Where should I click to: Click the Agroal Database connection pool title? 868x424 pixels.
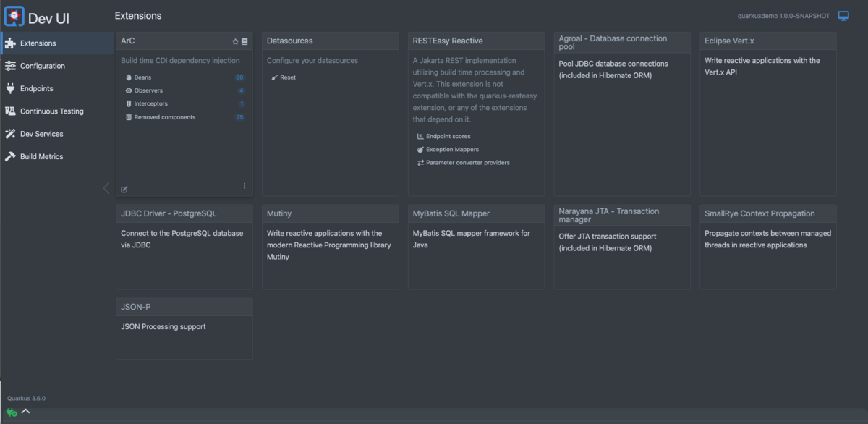click(x=613, y=42)
